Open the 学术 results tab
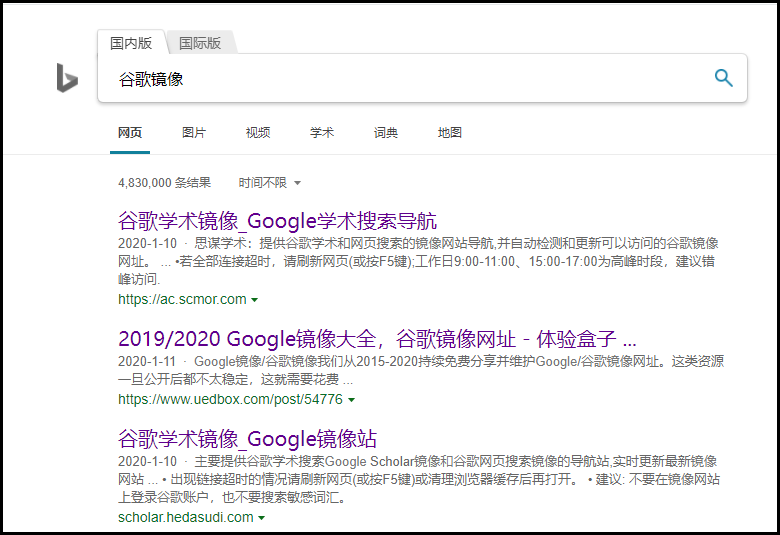The image size is (780, 535). [322, 133]
